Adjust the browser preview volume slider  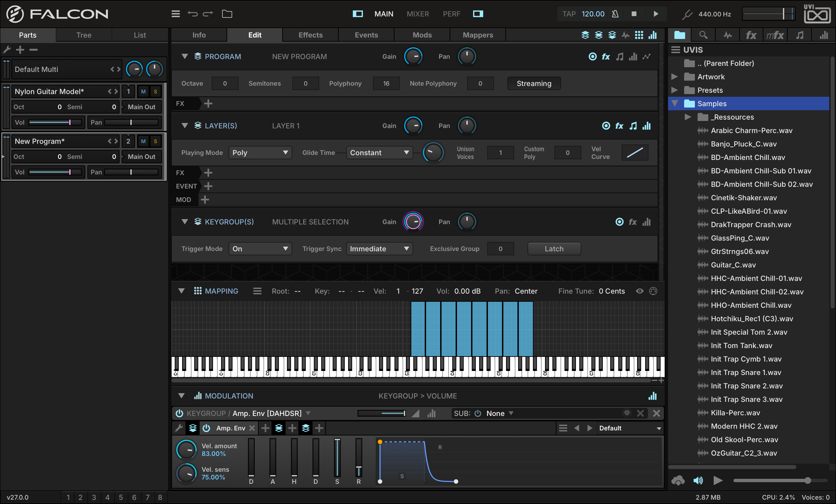click(x=780, y=480)
